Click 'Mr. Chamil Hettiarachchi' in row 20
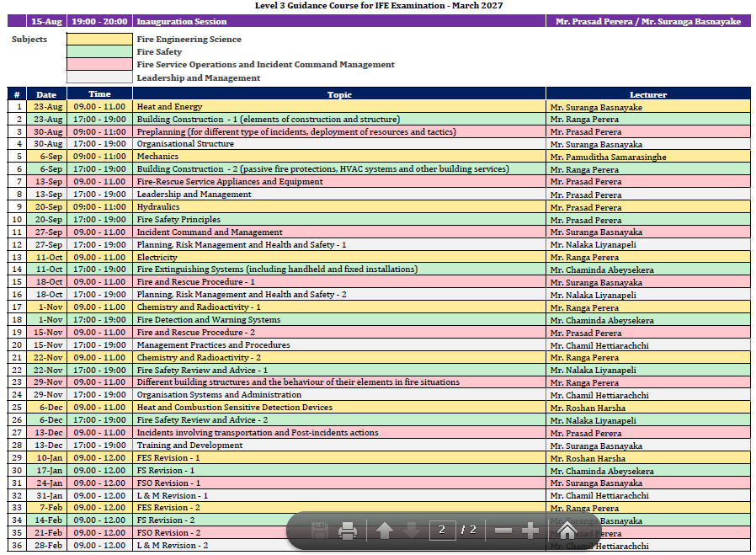The height and width of the screenshot is (555, 756). pos(599,345)
